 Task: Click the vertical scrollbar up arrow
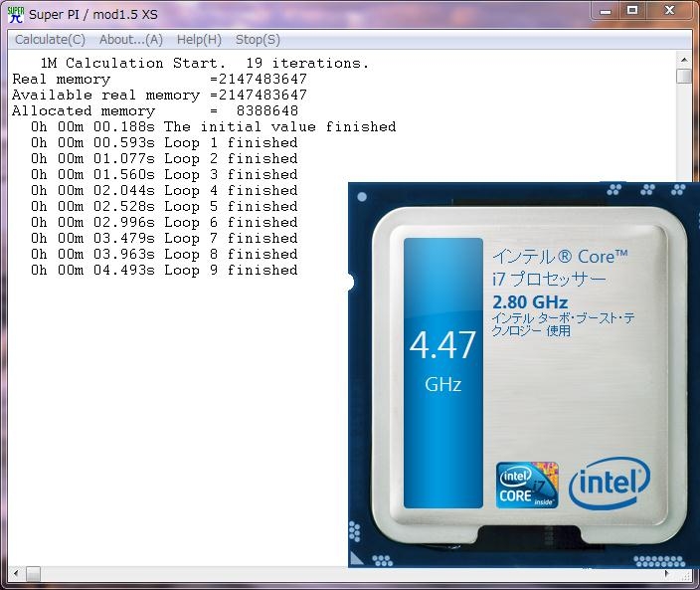click(684, 60)
